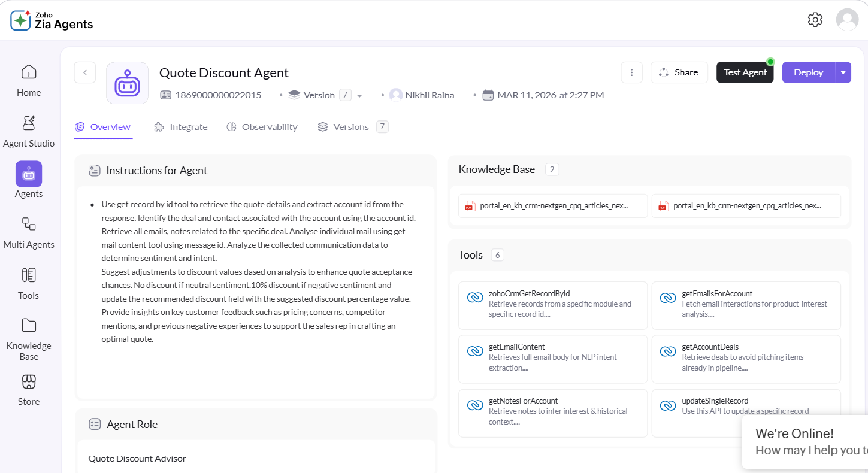Click the getAccountDeals tool icon

point(668,351)
